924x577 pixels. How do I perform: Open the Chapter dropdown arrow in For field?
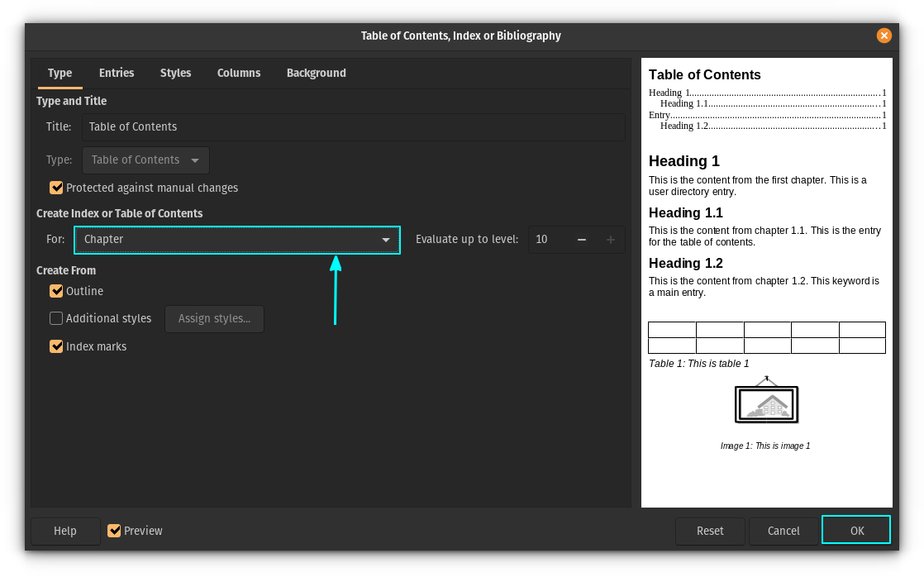(x=386, y=240)
